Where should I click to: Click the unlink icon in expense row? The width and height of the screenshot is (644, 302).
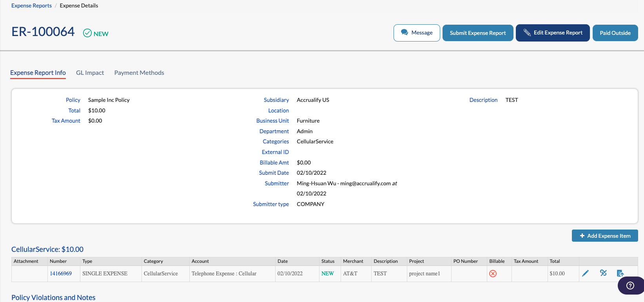tap(603, 273)
